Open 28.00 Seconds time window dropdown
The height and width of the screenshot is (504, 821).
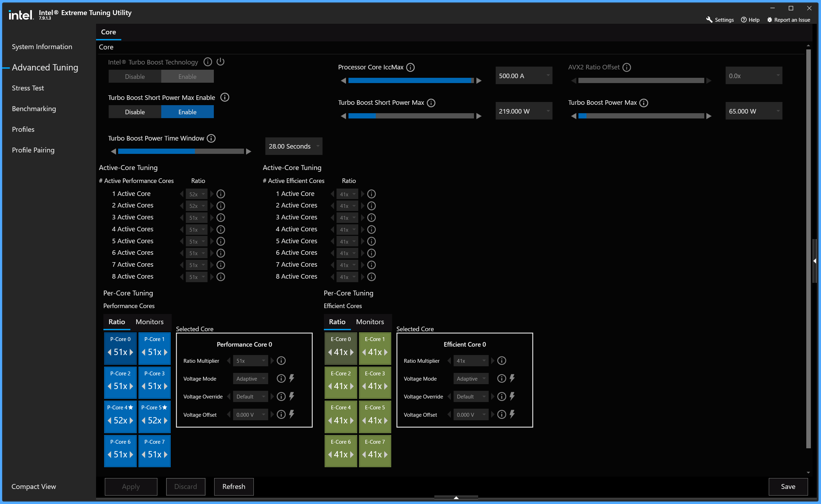pyautogui.click(x=294, y=146)
